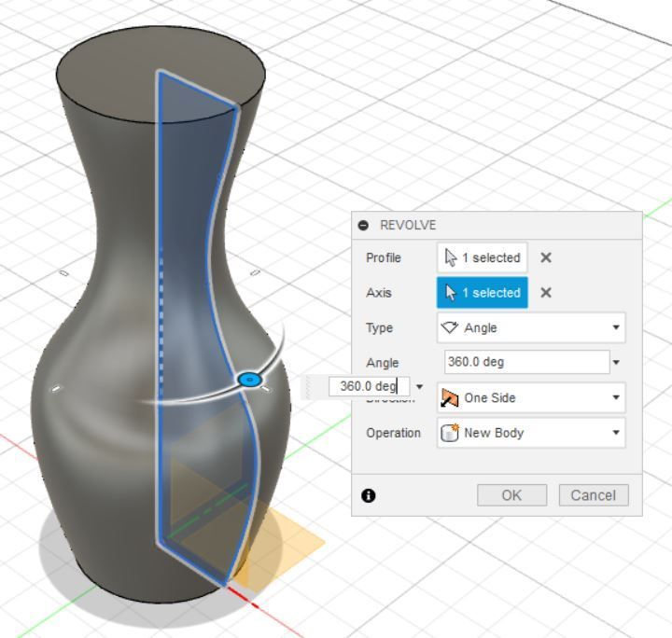This screenshot has width=672, height=638.
Task: Open the Direction dropdown showing One Side
Action: [531, 397]
